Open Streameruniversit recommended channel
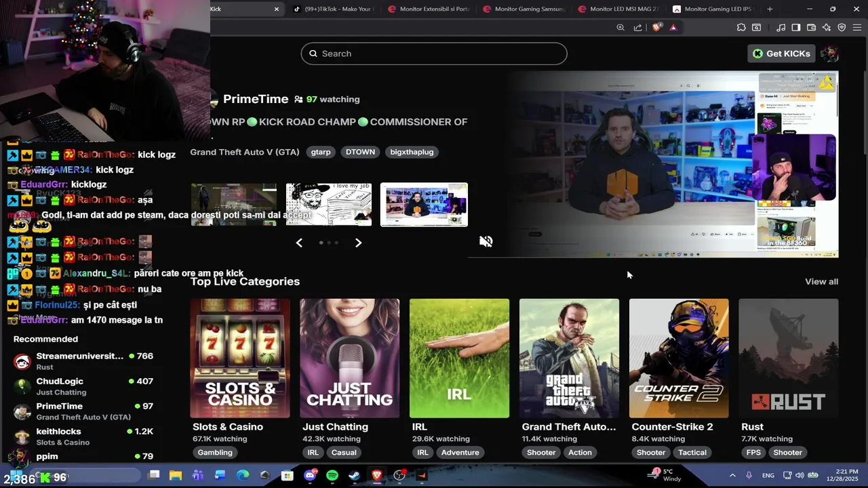Viewport: 868px width, 488px height. tap(84, 361)
